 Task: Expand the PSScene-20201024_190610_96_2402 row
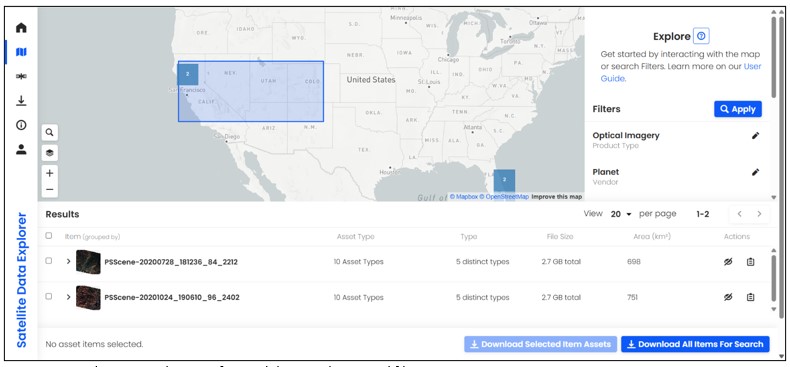point(69,297)
